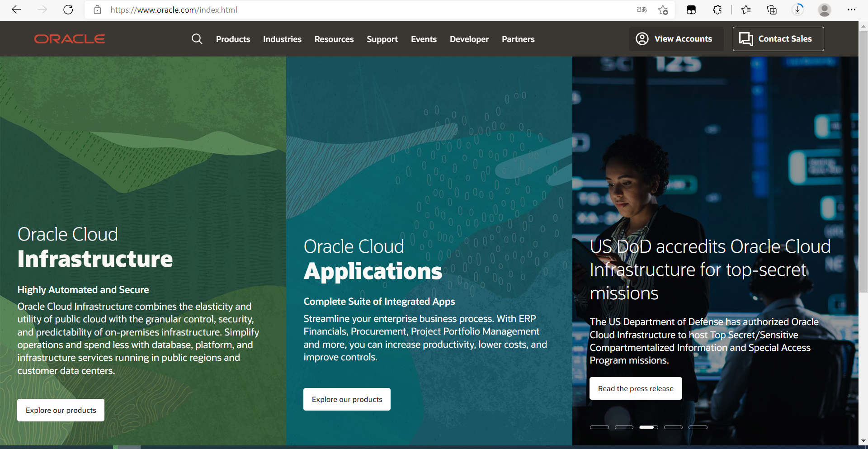Open the Extensions puzzle icon
This screenshot has height=449, width=868.
click(x=717, y=9)
